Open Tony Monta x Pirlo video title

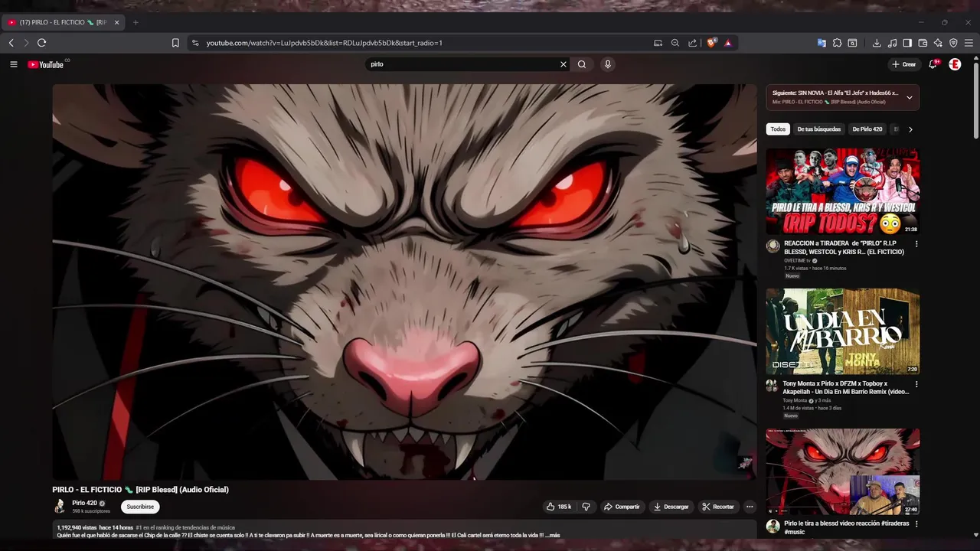[846, 387]
